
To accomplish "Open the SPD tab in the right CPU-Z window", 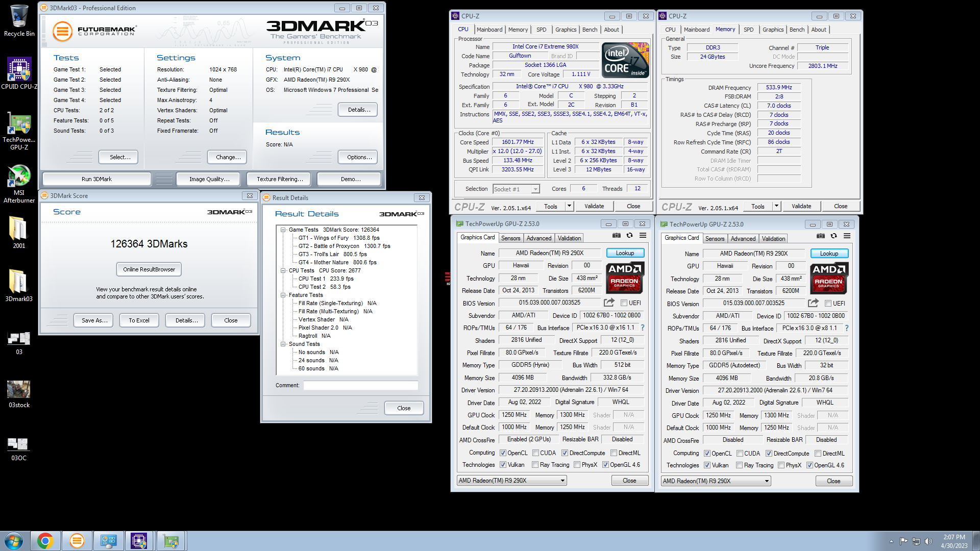I will pos(748,30).
